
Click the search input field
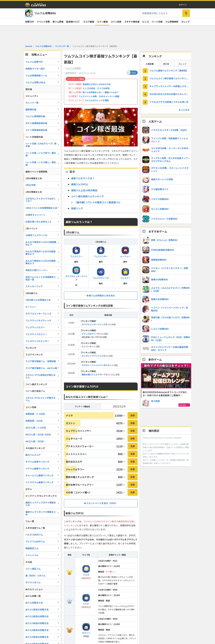click(160, 13)
